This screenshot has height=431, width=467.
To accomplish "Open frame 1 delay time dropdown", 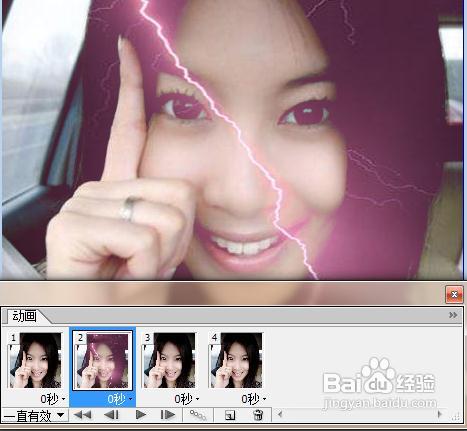I will point(53,399).
